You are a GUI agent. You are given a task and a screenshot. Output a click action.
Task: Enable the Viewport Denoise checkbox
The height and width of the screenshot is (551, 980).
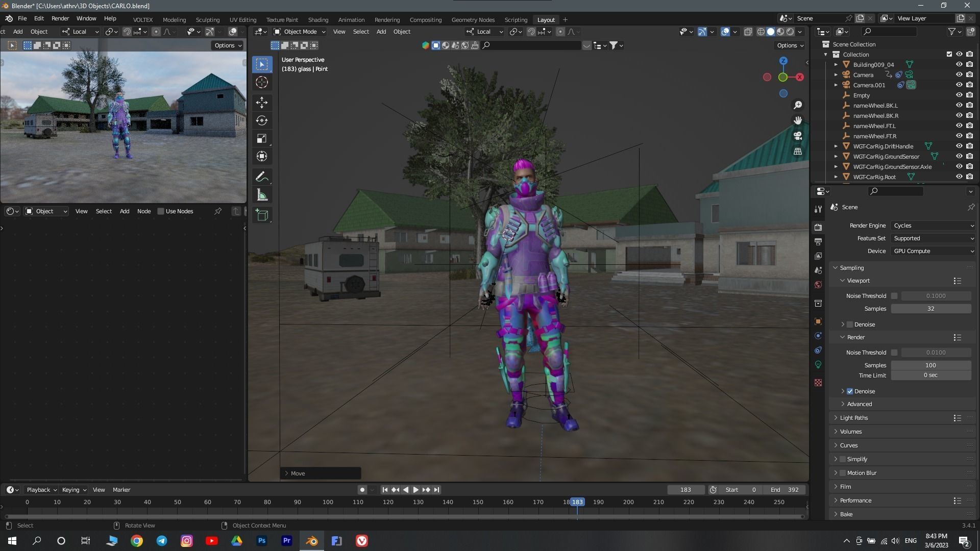click(x=850, y=324)
